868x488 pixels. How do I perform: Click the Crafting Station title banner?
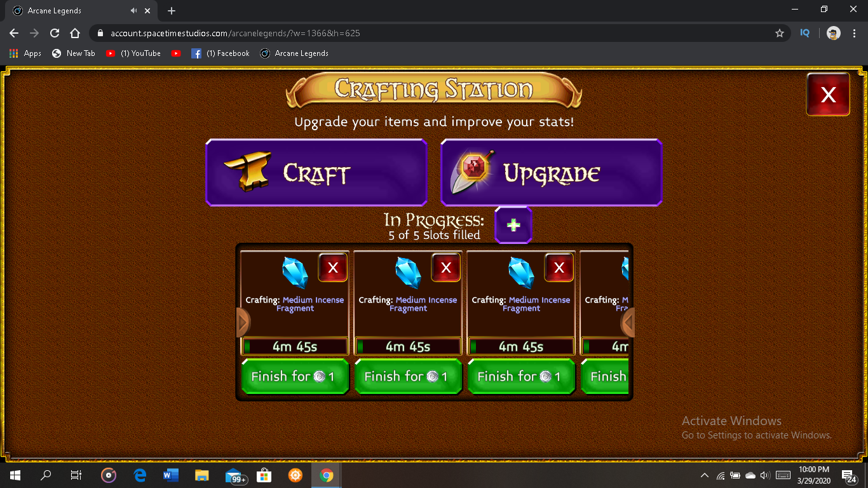point(434,90)
